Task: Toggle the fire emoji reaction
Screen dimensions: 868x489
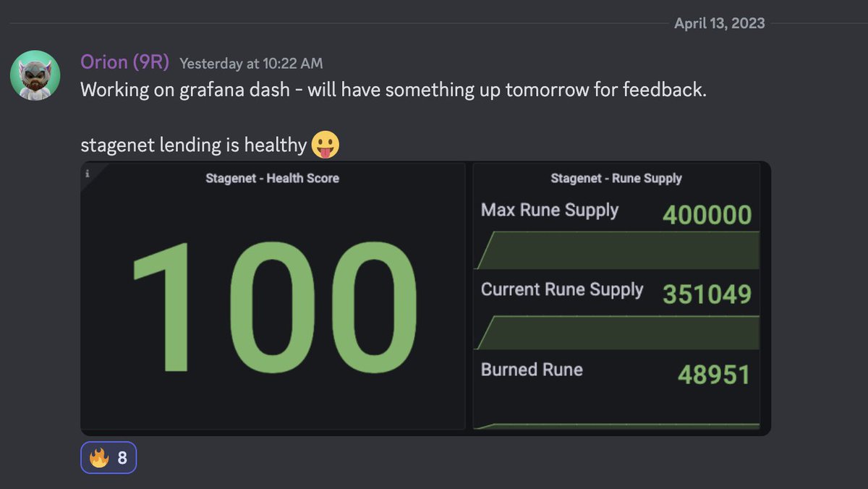Action: point(109,458)
